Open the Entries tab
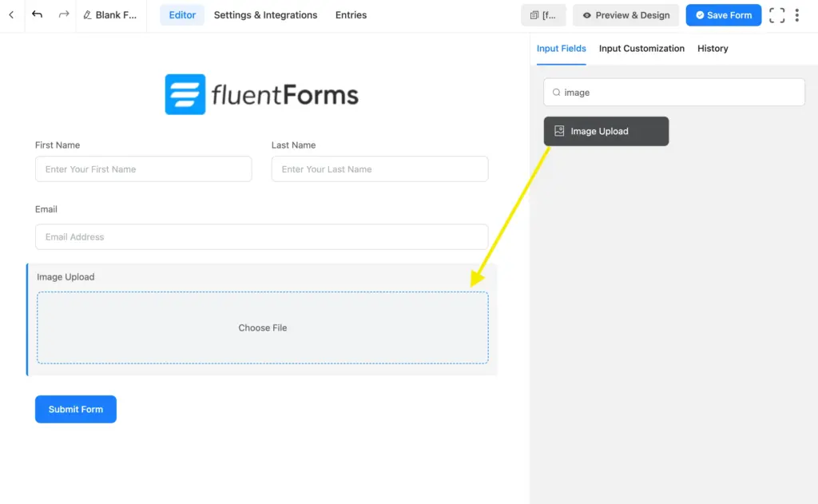 [351, 15]
